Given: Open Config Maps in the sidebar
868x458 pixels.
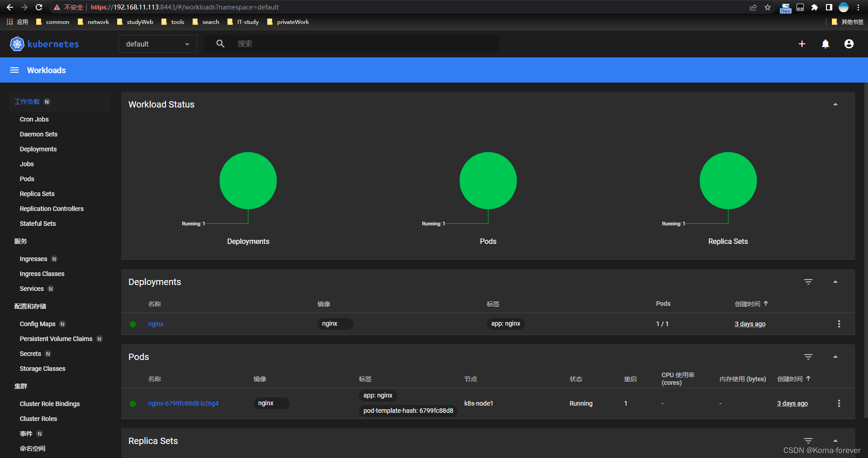Looking at the screenshot, I should point(38,324).
